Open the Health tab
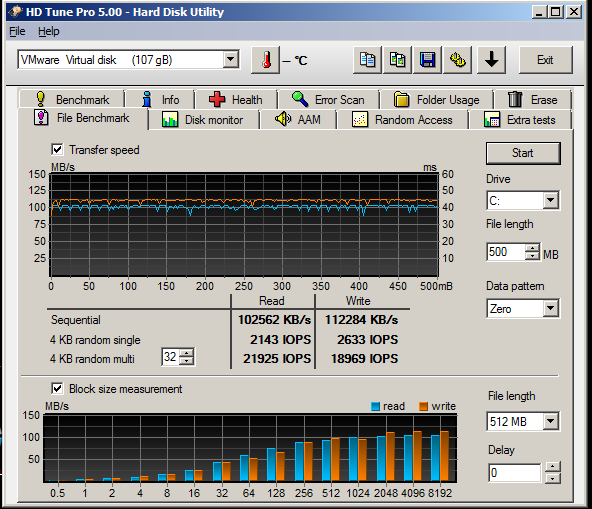The width and height of the screenshot is (592, 509). pyautogui.click(x=236, y=100)
